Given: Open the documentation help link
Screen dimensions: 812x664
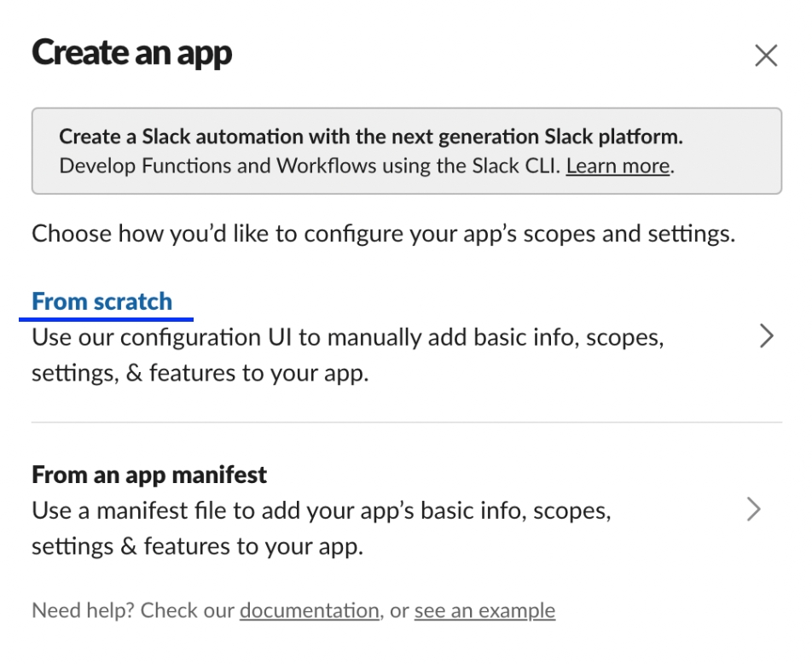Looking at the screenshot, I should point(309,611).
